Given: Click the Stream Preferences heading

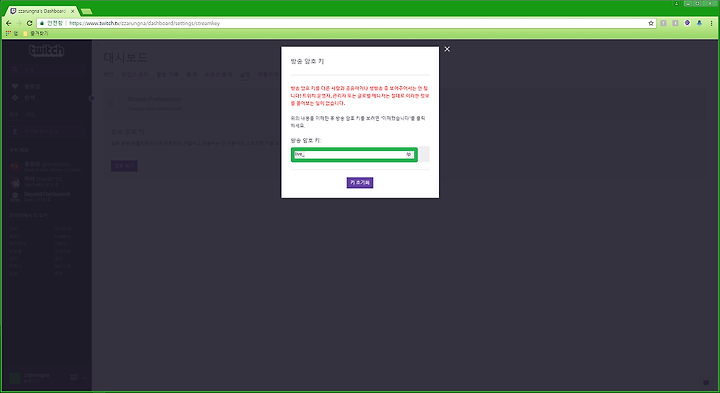Looking at the screenshot, I should 154,99.
